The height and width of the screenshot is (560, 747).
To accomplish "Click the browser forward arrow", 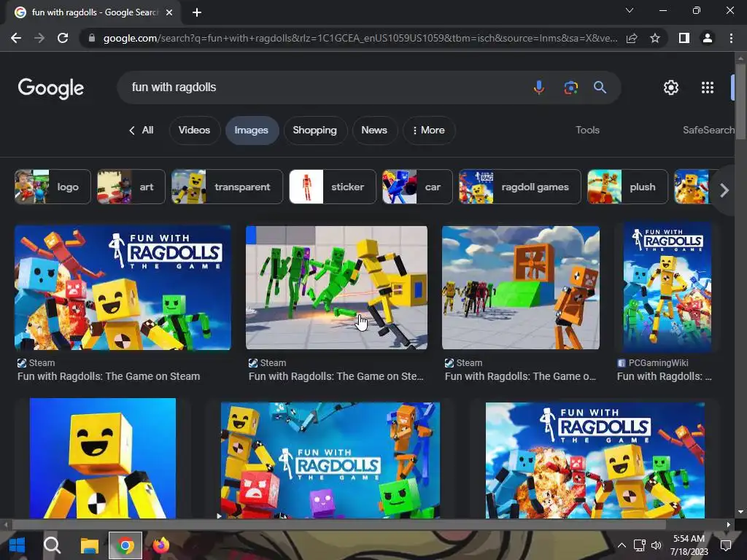I will (39, 38).
